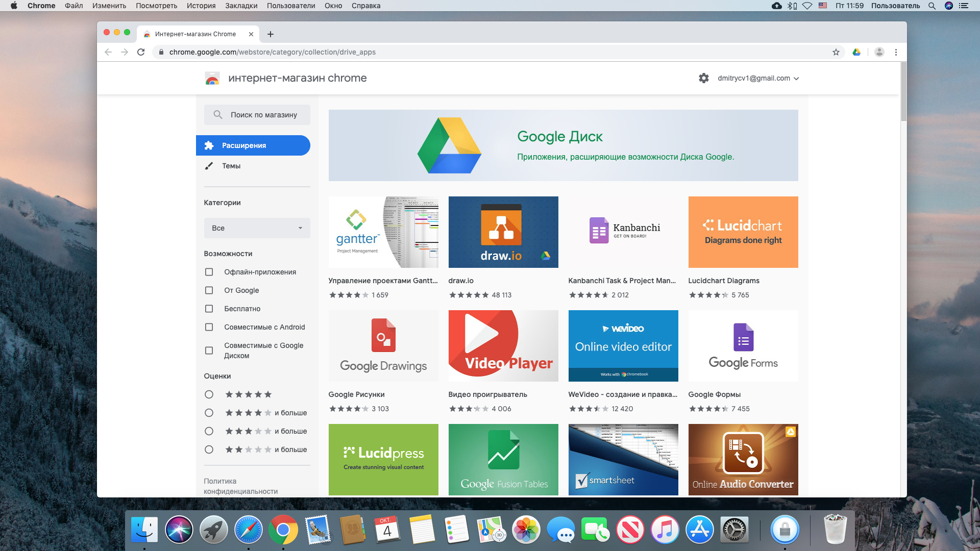Click the address bar URL

pos(273,52)
